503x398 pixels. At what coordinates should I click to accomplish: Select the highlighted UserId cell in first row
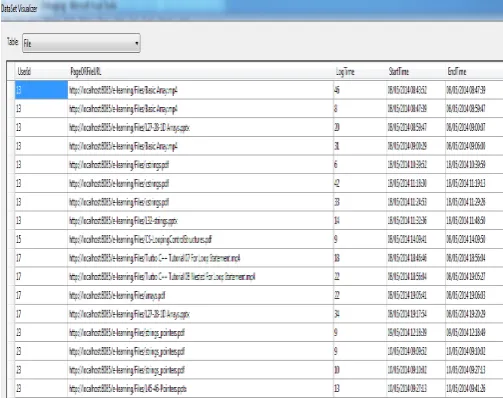tap(41, 90)
